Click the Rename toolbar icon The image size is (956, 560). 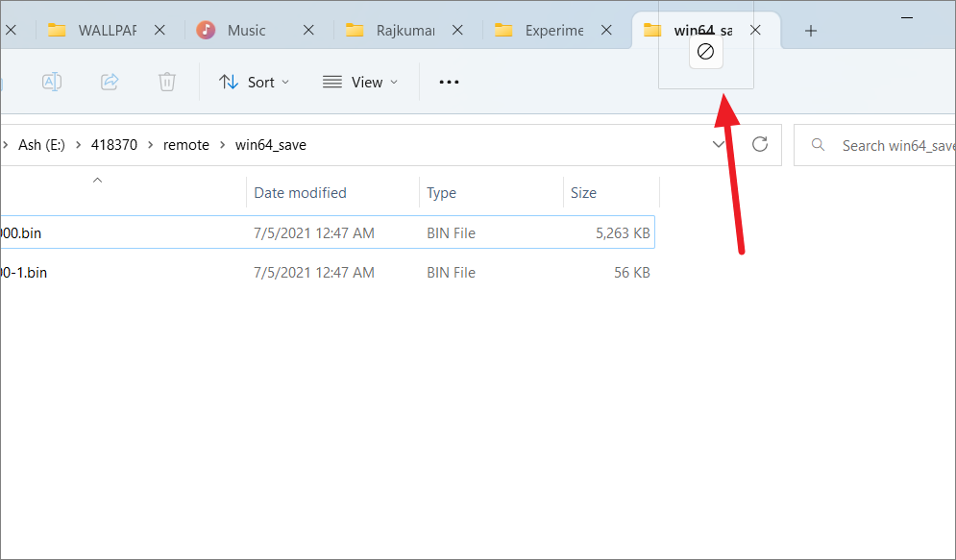pyautogui.click(x=52, y=82)
